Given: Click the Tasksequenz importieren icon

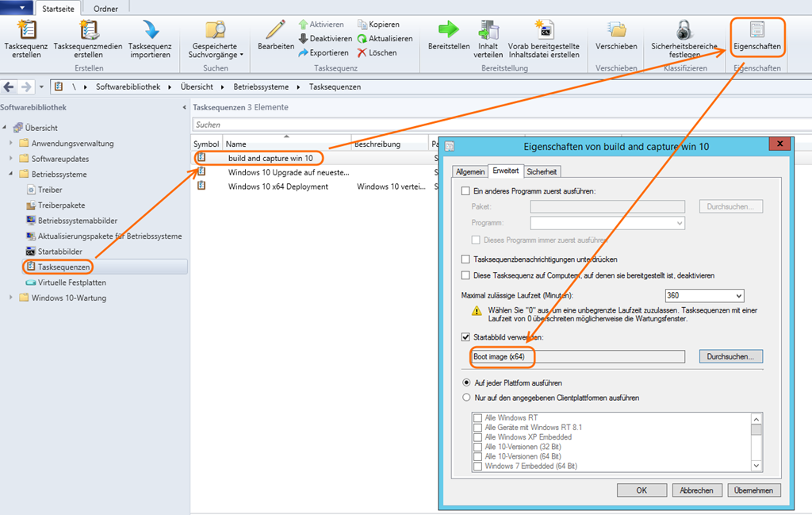Looking at the screenshot, I should coord(150,30).
